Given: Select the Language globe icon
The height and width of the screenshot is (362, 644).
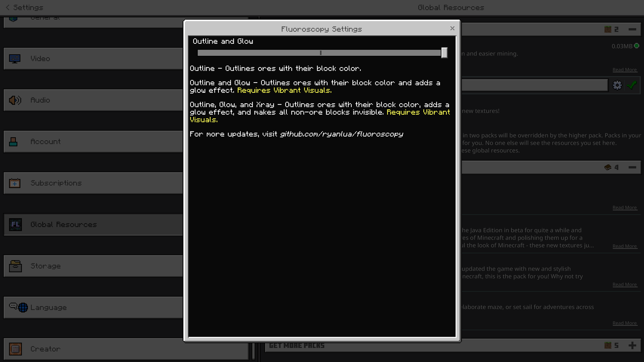Looking at the screenshot, I should (x=22, y=307).
